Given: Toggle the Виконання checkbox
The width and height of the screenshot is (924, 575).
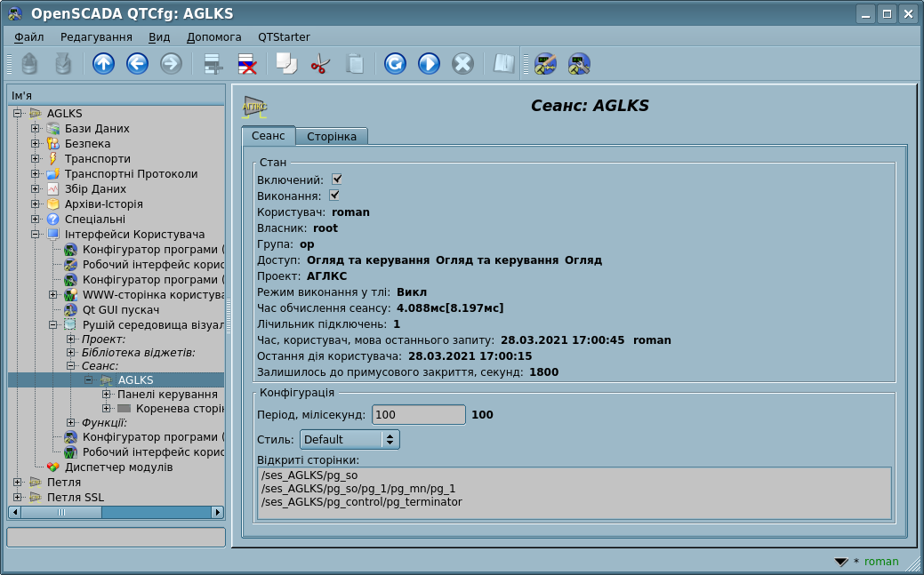Looking at the screenshot, I should 334,195.
